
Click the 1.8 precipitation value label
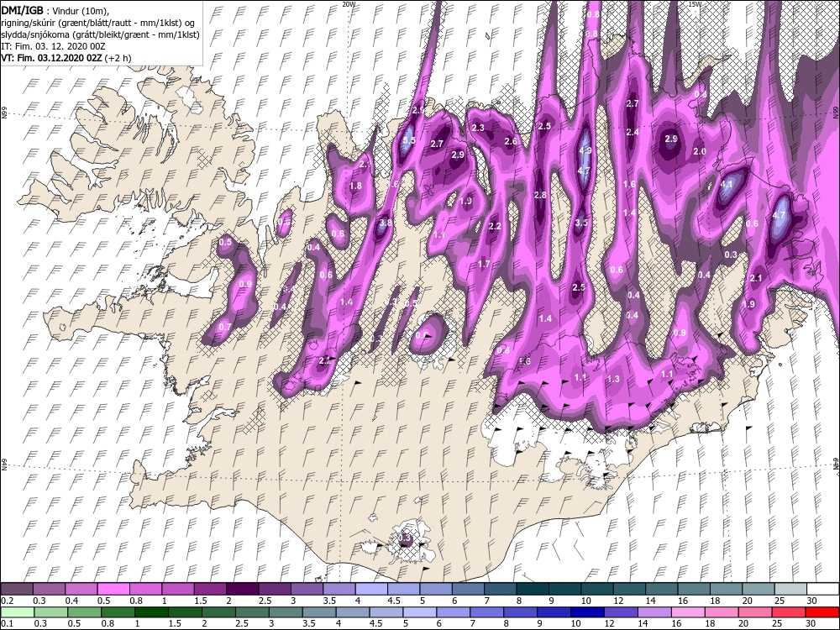point(355,186)
